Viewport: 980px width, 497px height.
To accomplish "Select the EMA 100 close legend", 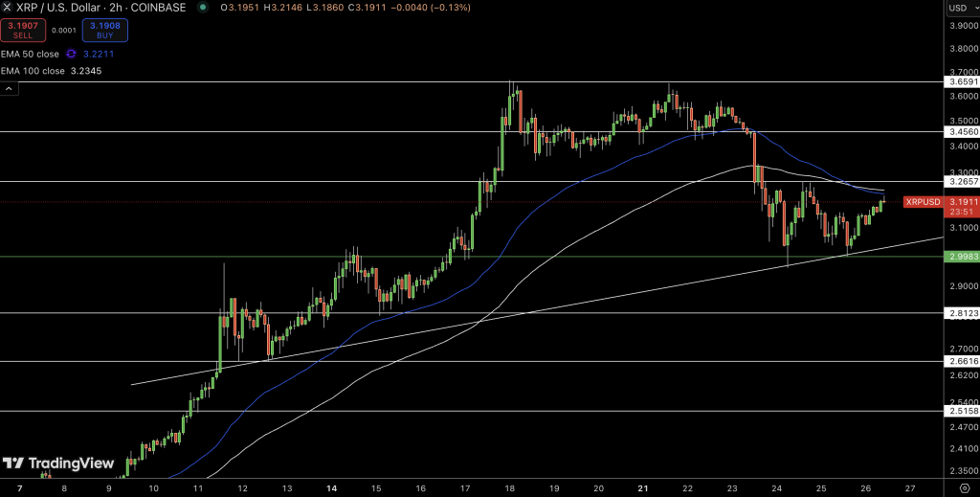I will click(x=33, y=71).
